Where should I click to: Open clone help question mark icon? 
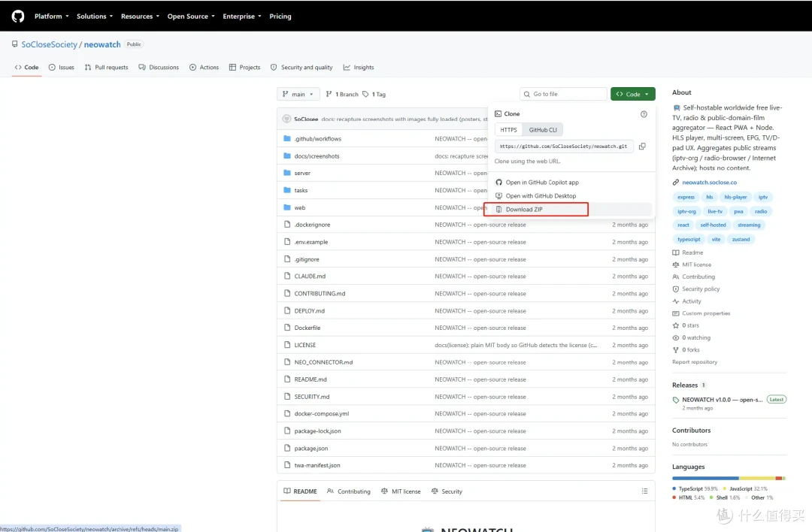pos(644,114)
